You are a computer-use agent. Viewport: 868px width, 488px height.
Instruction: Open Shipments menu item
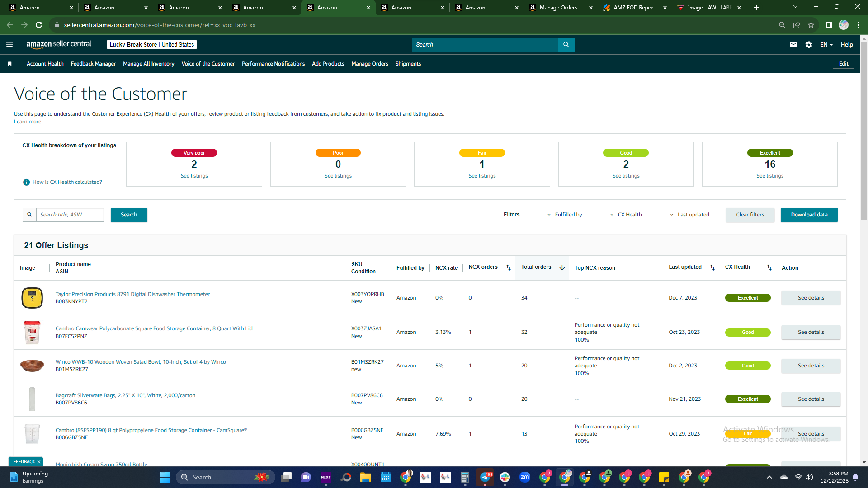click(x=408, y=64)
